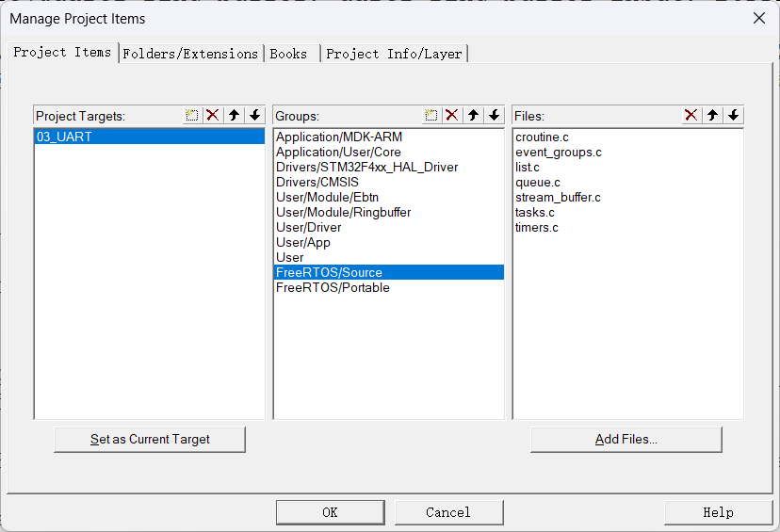This screenshot has width=780, height=532.
Task: Select list.c file
Action: (x=627, y=167)
